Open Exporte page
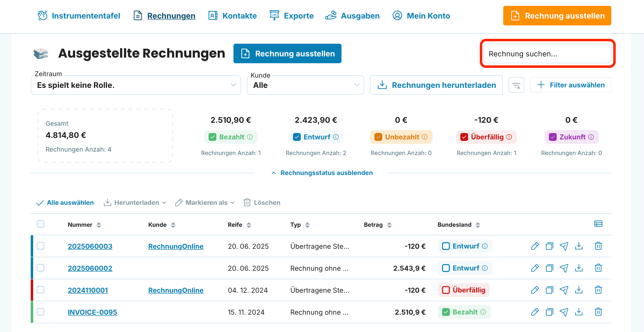 pyautogui.click(x=292, y=16)
